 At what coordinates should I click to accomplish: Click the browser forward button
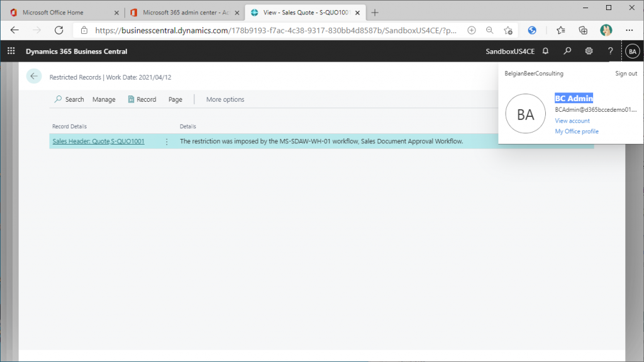coord(36,30)
